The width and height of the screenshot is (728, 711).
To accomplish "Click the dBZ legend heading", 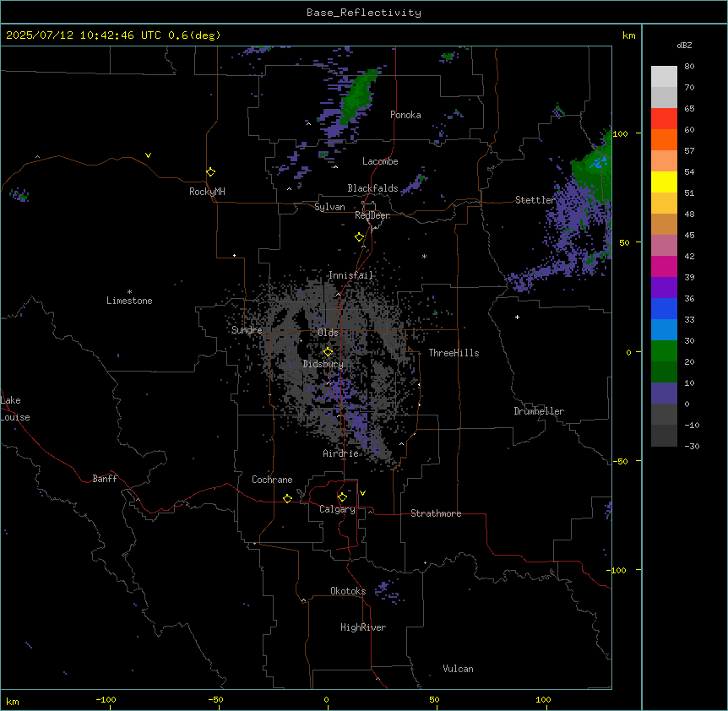I will click(684, 45).
